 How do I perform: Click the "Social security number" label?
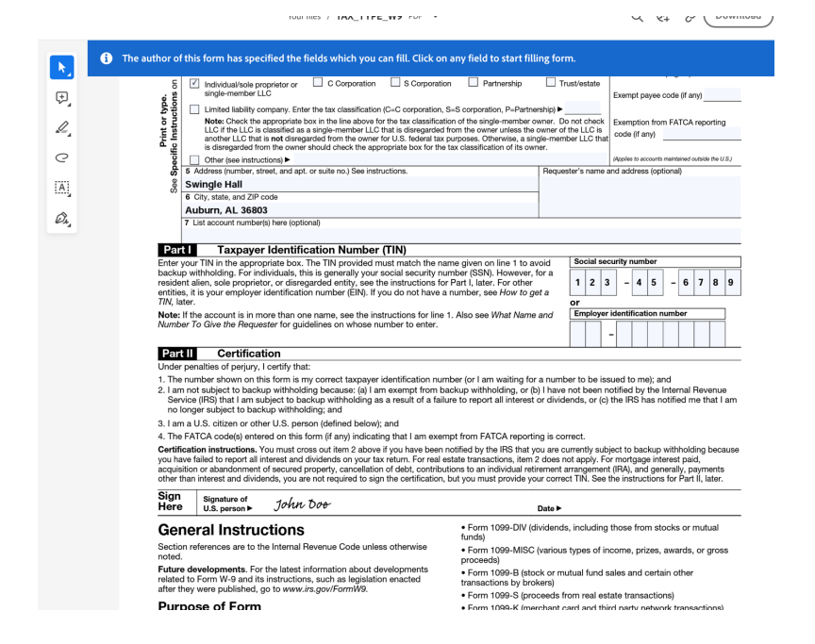click(615, 262)
